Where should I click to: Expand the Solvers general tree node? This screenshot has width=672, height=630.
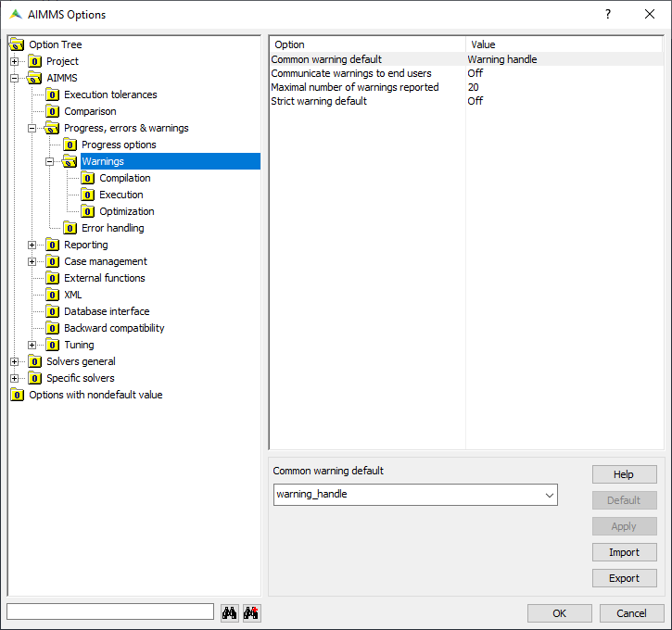tap(15, 362)
